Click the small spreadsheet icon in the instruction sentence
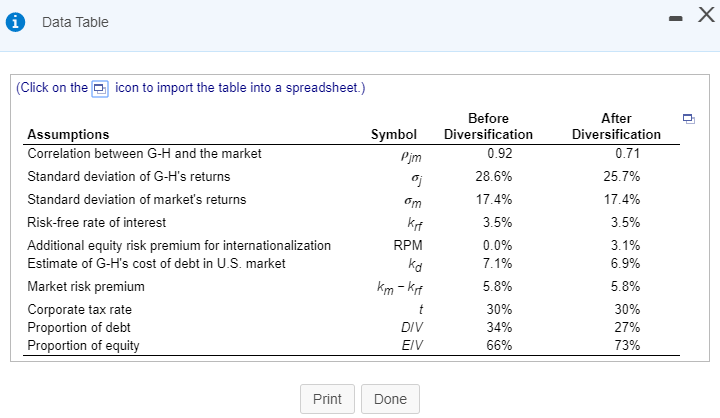The width and height of the screenshot is (720, 418). (x=101, y=88)
